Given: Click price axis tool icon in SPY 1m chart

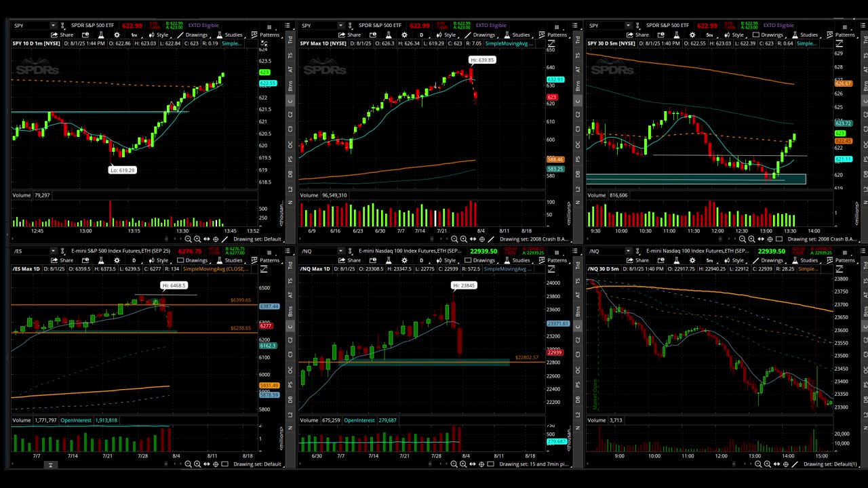Looking at the screenshot, I should [264, 43].
